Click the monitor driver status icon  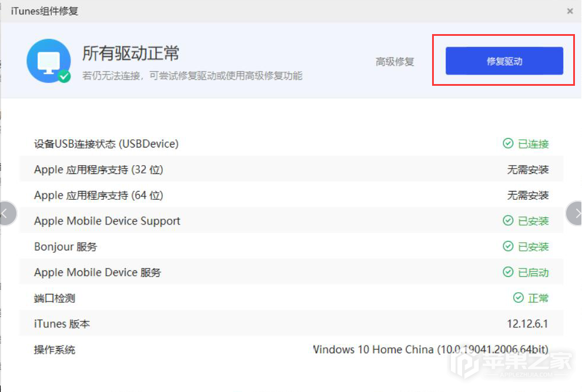pos(49,61)
